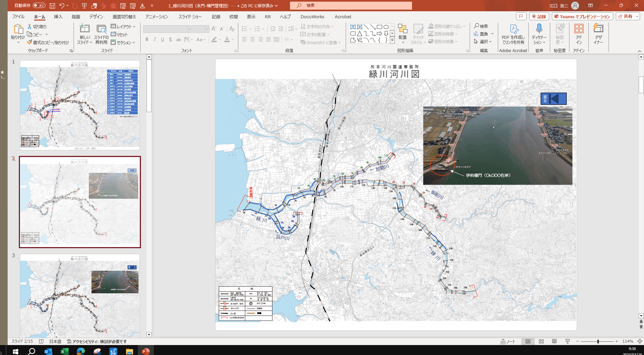Toggle 自動保存 AutoSave switch
Screen dimensions: 644x355
(x=39, y=5)
